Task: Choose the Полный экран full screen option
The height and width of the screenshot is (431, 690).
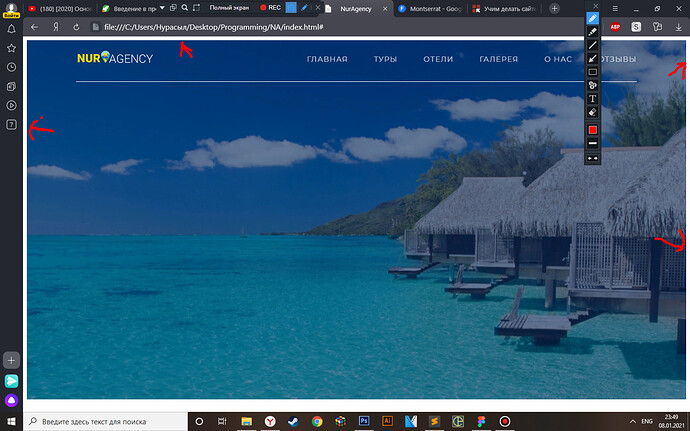Action: (229, 7)
